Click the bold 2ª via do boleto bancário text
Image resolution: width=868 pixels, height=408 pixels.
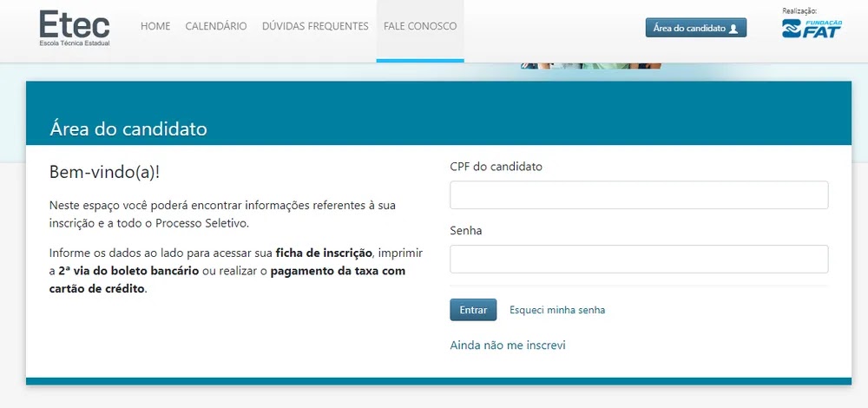click(x=128, y=271)
